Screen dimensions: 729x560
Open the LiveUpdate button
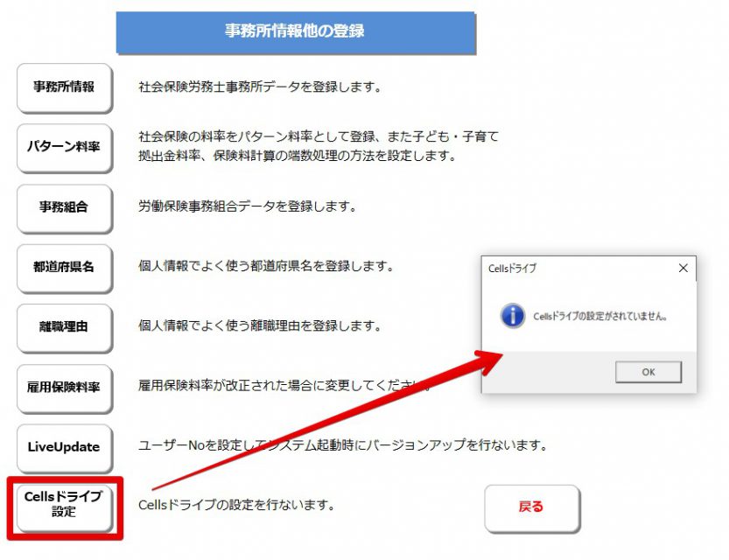click(x=65, y=447)
